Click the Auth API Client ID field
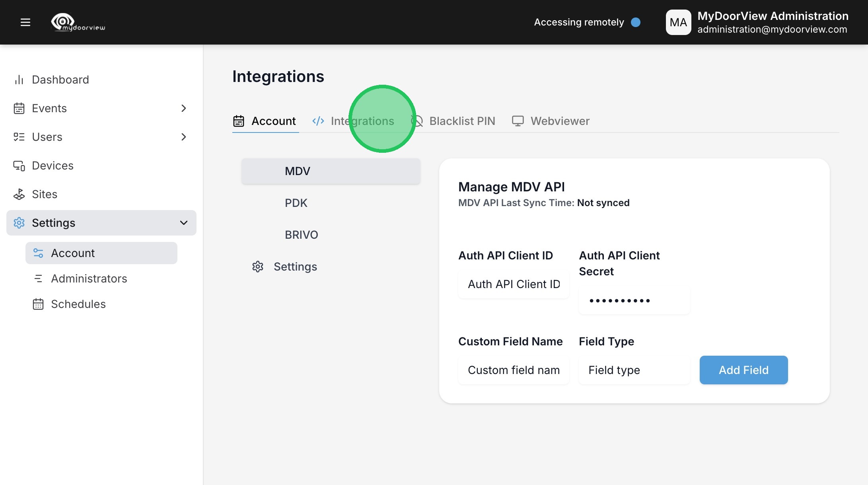The height and width of the screenshot is (485, 868). point(513,284)
